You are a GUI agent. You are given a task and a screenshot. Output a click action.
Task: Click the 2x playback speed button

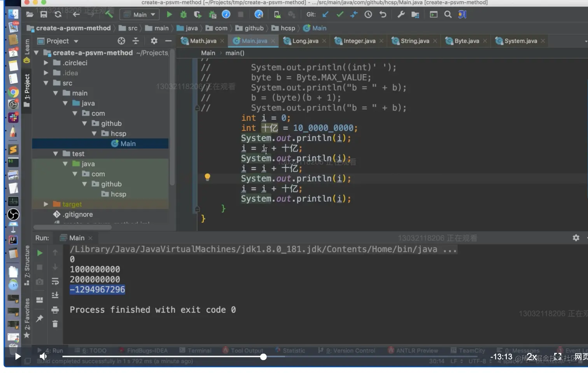point(532,357)
